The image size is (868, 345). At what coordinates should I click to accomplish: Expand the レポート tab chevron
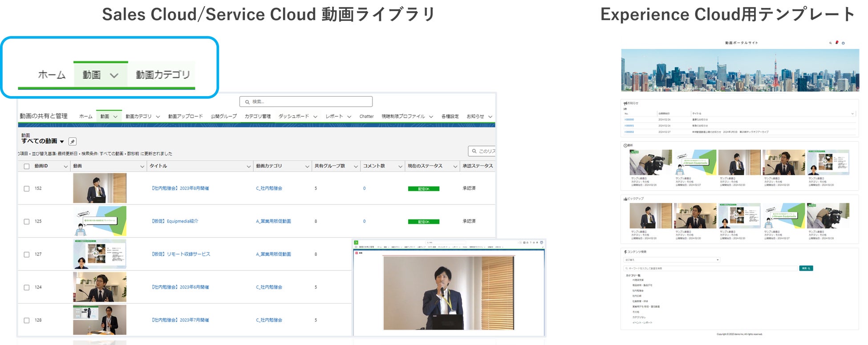[349, 117]
